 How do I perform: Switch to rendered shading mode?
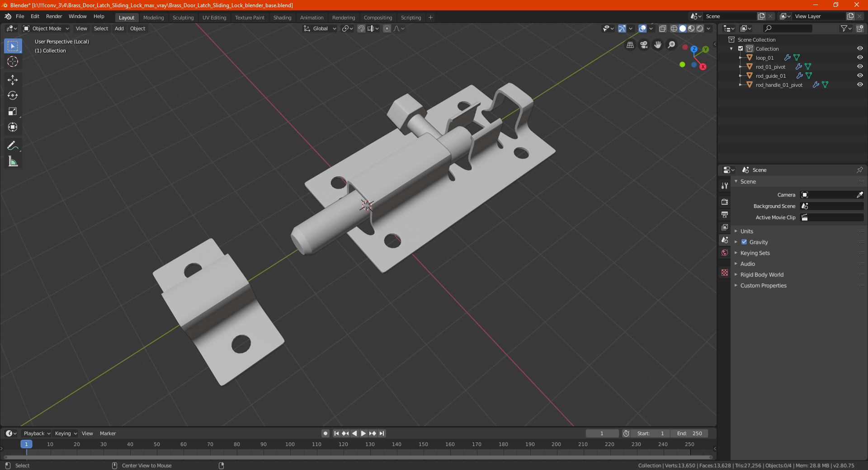700,28
